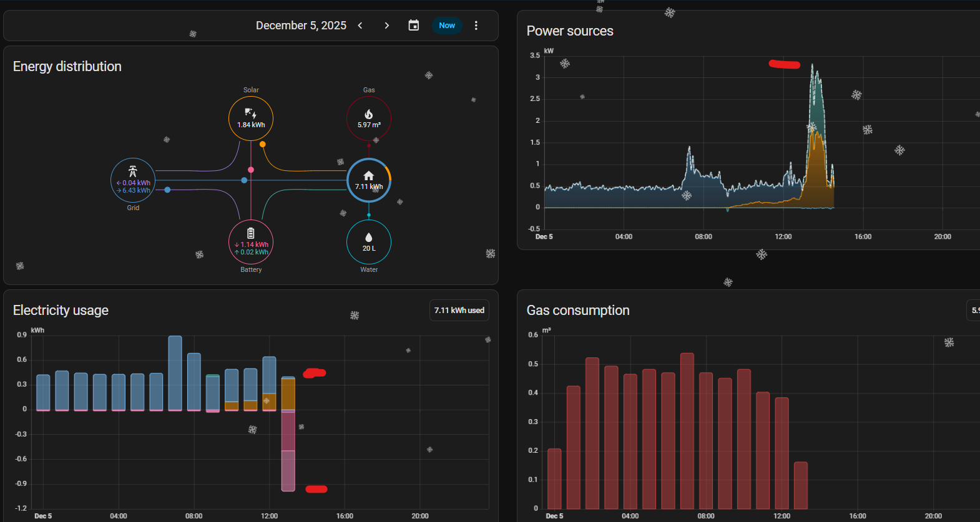
Task: Select the pink battery bar below zero
Action: pyautogui.click(x=288, y=451)
